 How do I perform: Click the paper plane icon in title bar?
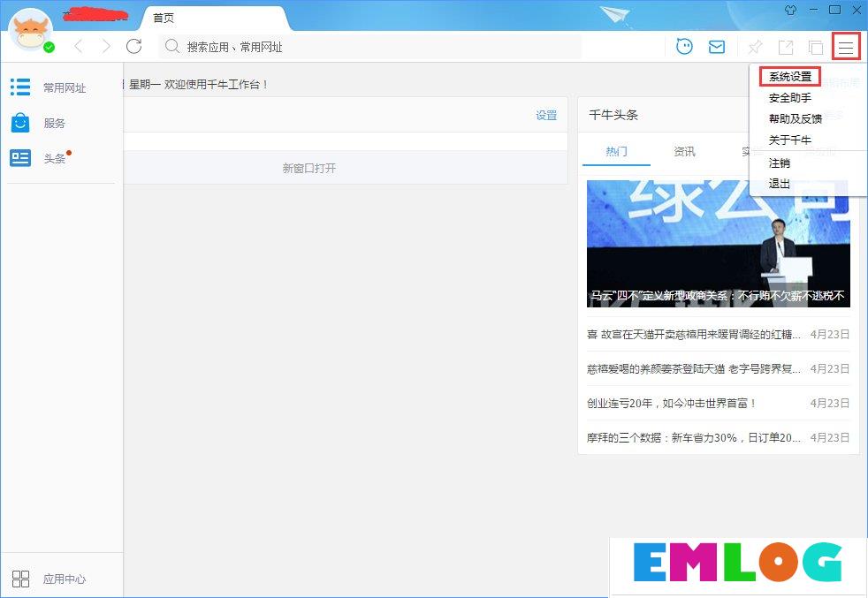coord(615,15)
